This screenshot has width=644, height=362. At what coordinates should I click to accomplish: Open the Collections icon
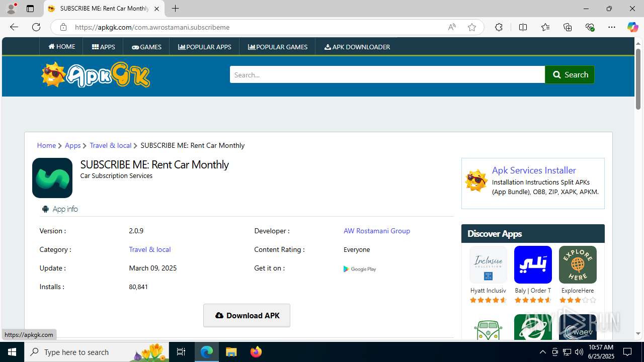[x=568, y=27]
